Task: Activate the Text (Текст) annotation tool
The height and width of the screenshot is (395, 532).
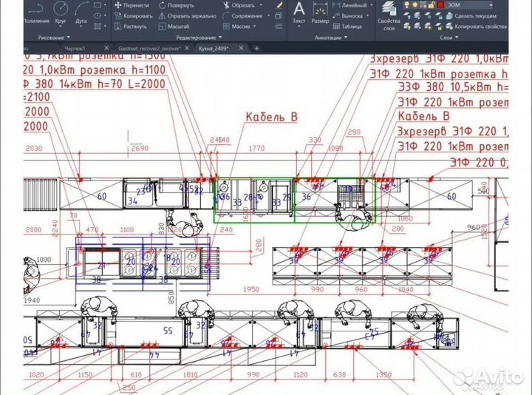Action: point(299,13)
